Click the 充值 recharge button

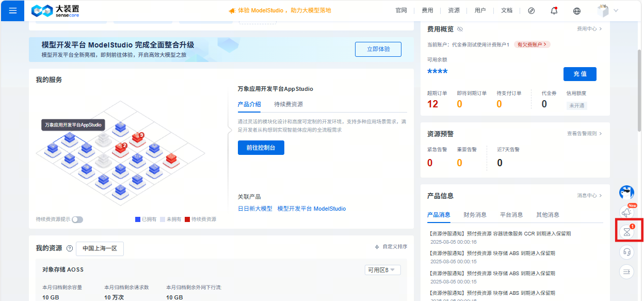click(579, 74)
